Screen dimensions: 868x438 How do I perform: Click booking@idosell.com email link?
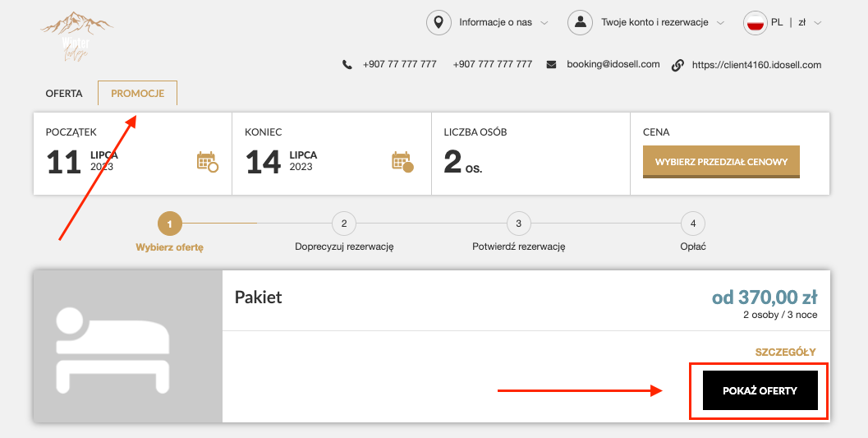613,64
